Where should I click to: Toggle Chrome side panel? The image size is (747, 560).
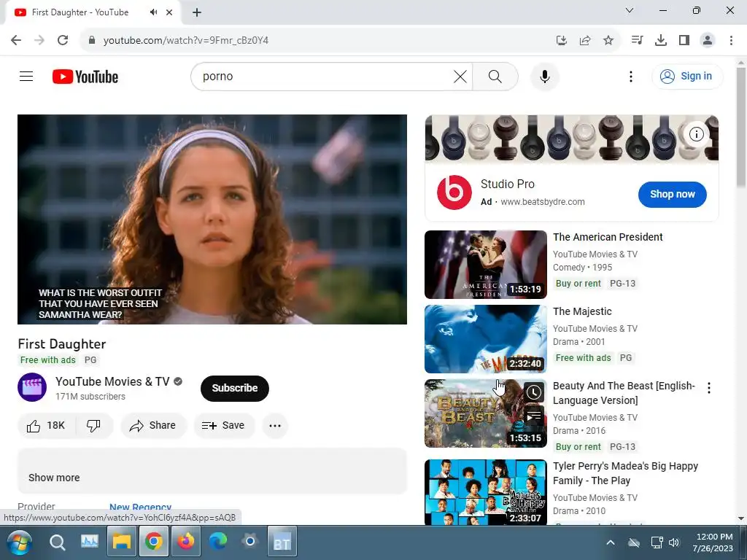[684, 40]
